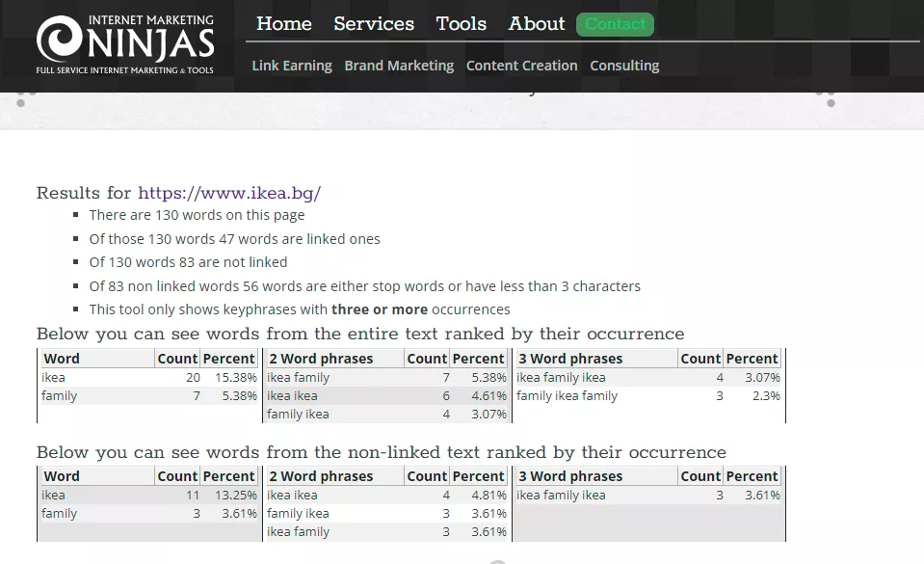Click the 13.25% percent cell
The height and width of the screenshot is (564, 924).
point(236,495)
